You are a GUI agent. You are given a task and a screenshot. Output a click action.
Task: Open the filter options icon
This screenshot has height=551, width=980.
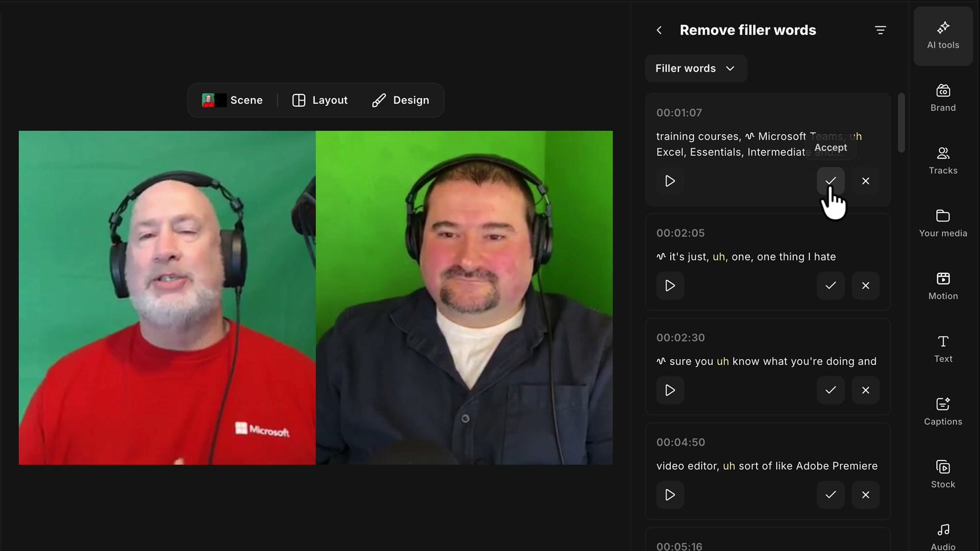(x=880, y=30)
